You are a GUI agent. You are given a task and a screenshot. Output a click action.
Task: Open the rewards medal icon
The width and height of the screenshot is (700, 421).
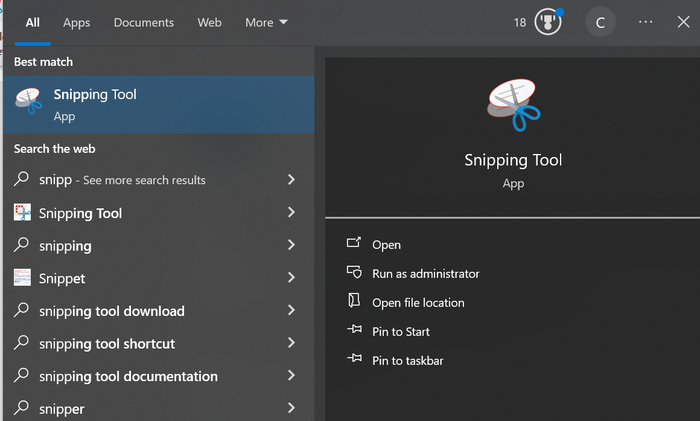pyautogui.click(x=547, y=22)
